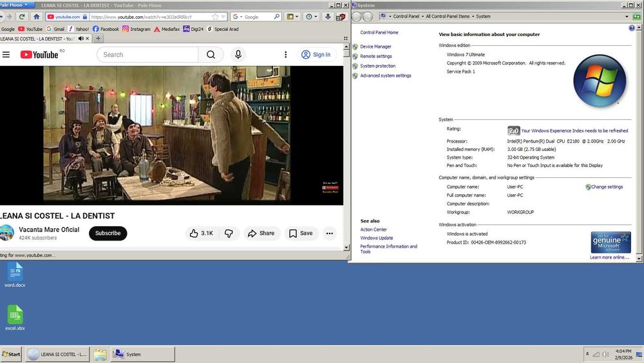Open the System window help icon

click(x=632, y=28)
